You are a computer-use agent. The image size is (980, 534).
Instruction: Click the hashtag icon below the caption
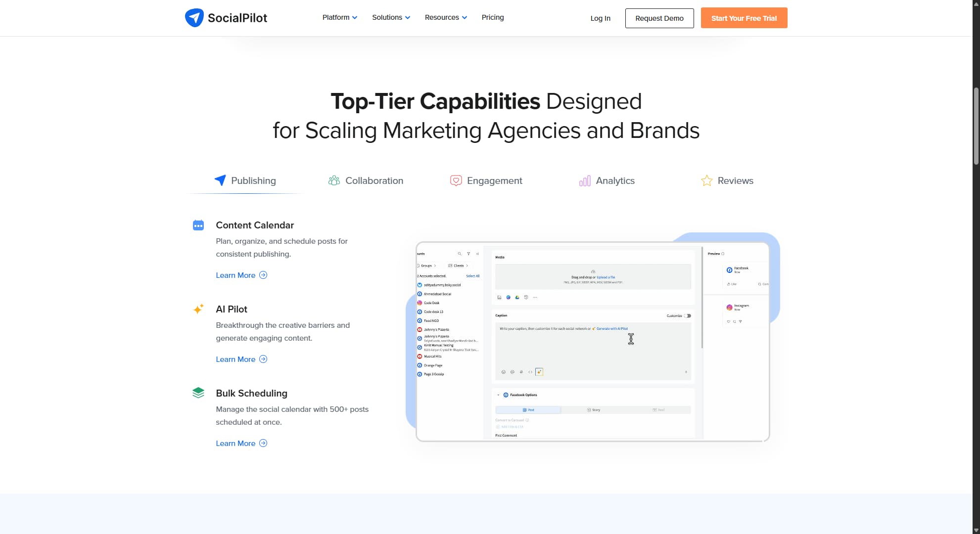pos(521,372)
